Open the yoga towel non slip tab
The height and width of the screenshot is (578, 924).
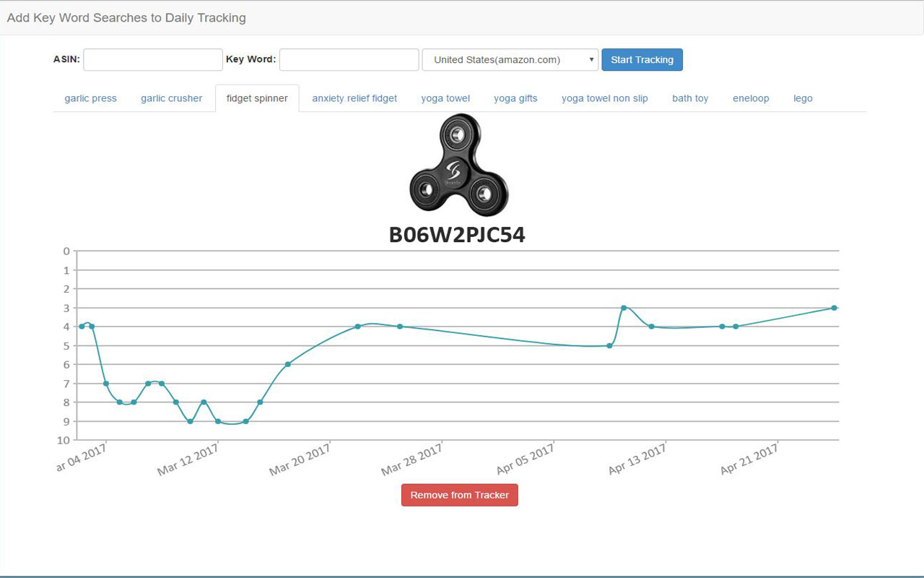pyautogui.click(x=605, y=98)
